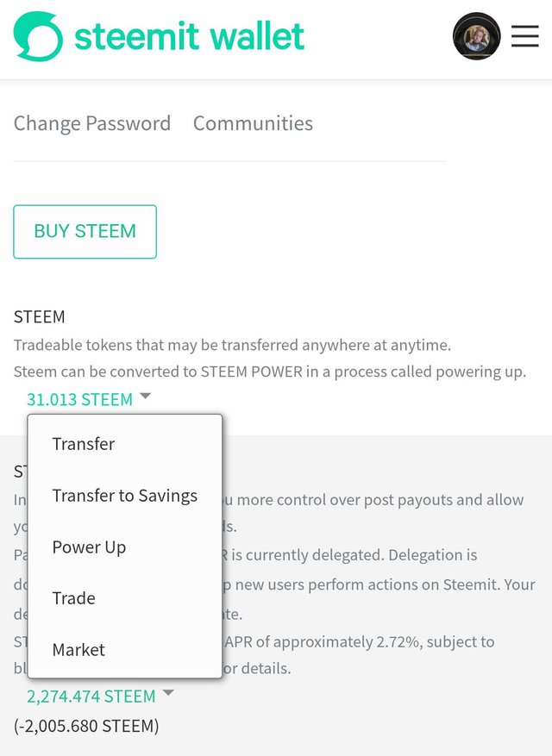Click the STEEM section heading
The height and width of the screenshot is (756, 552).
coord(39,316)
